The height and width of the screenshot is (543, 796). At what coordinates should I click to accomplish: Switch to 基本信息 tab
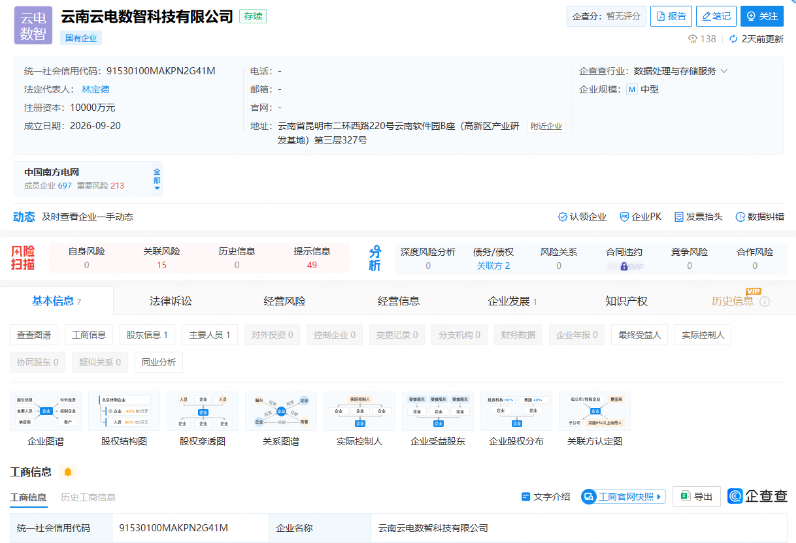click(56, 301)
